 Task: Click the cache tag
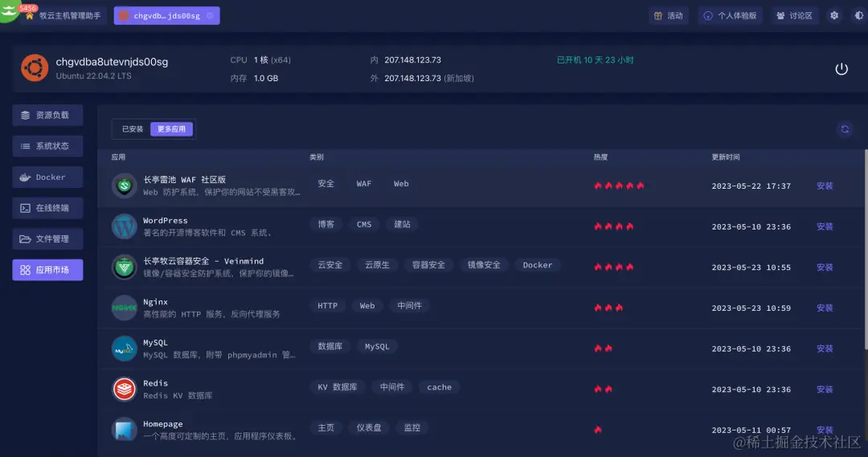click(439, 387)
